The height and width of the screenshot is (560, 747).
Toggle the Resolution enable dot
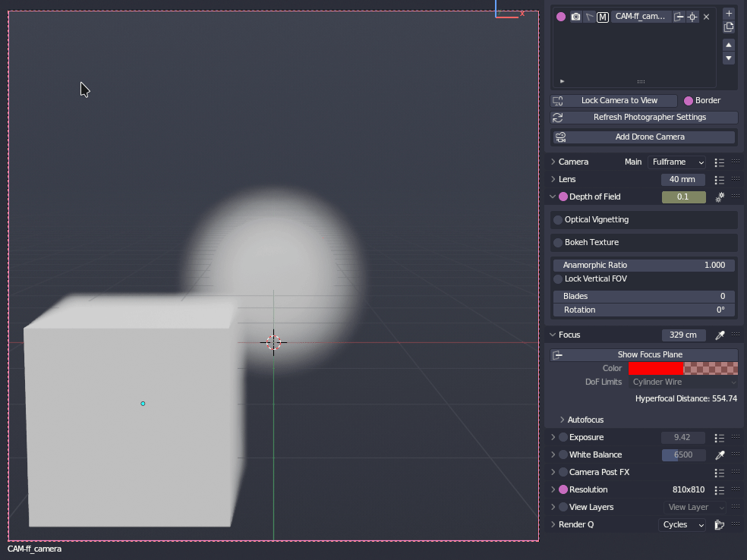pos(563,489)
